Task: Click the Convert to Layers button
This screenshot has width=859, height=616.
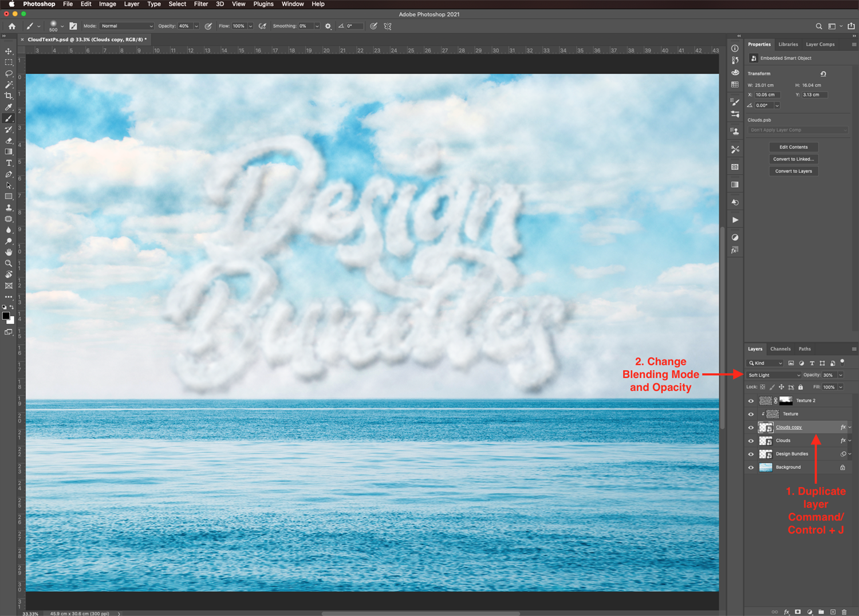Action: 793,171
